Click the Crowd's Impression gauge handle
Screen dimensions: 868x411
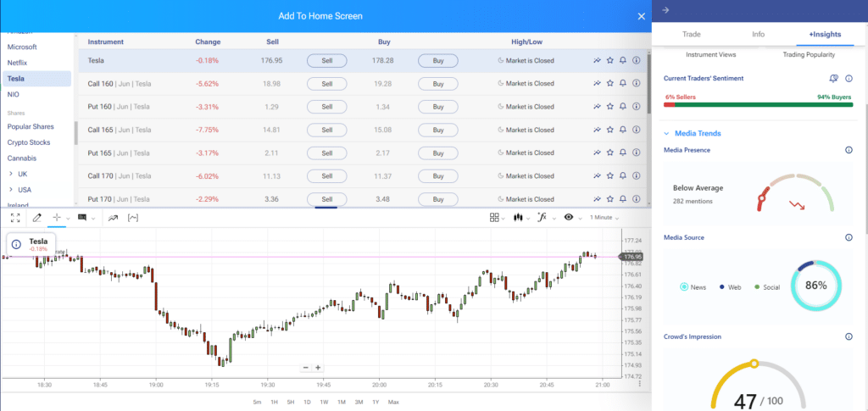tap(754, 364)
